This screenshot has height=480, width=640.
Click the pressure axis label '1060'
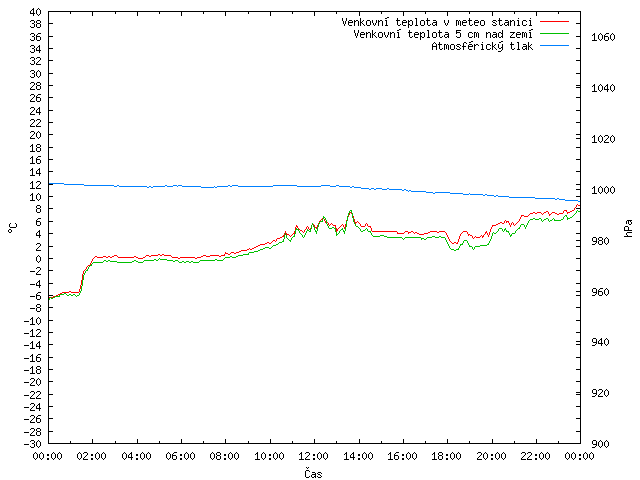[603, 38]
